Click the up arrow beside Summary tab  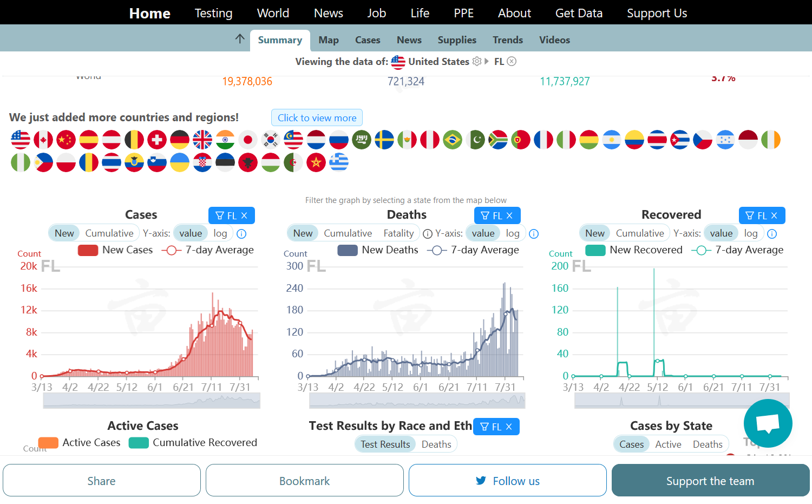[240, 38]
